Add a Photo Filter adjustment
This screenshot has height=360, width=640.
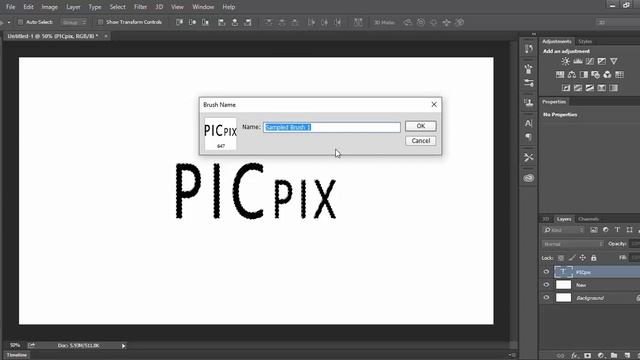(x=596, y=75)
